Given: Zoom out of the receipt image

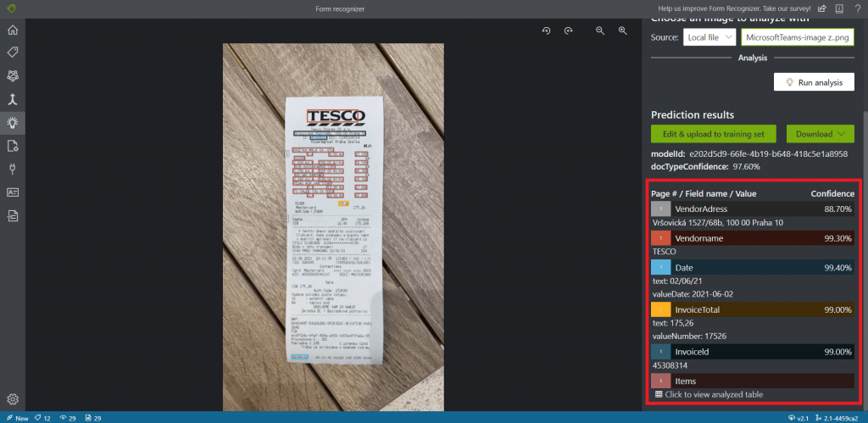Looking at the screenshot, I should point(600,31).
